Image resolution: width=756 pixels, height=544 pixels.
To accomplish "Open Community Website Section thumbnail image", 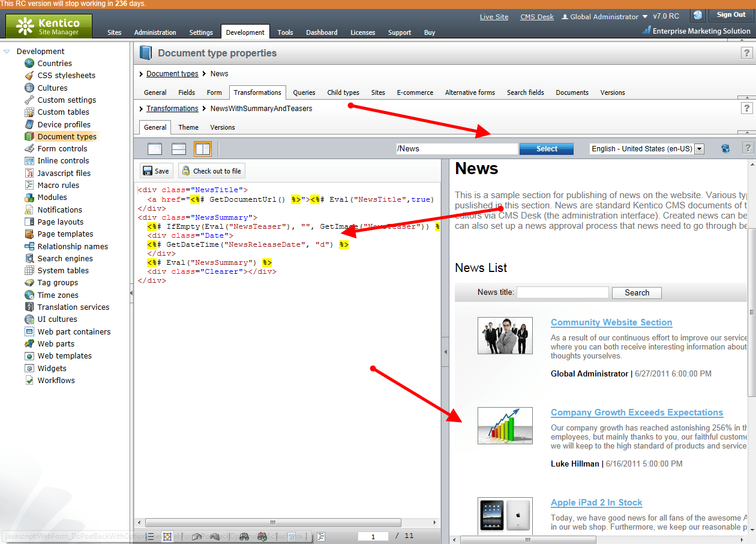I will [x=505, y=336].
